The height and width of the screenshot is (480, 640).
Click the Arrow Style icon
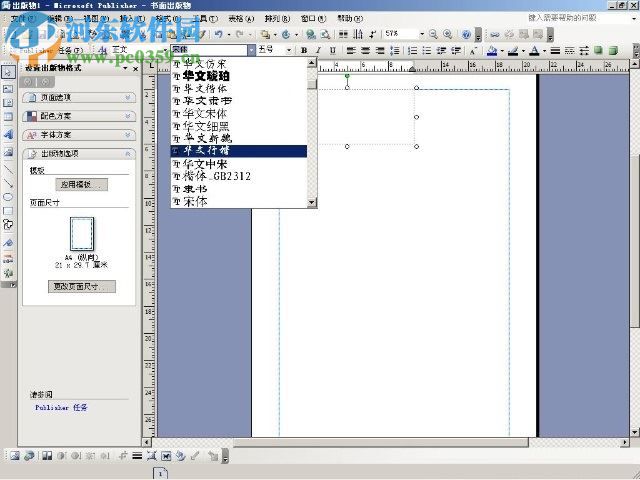pyautogui.click(x=584, y=51)
